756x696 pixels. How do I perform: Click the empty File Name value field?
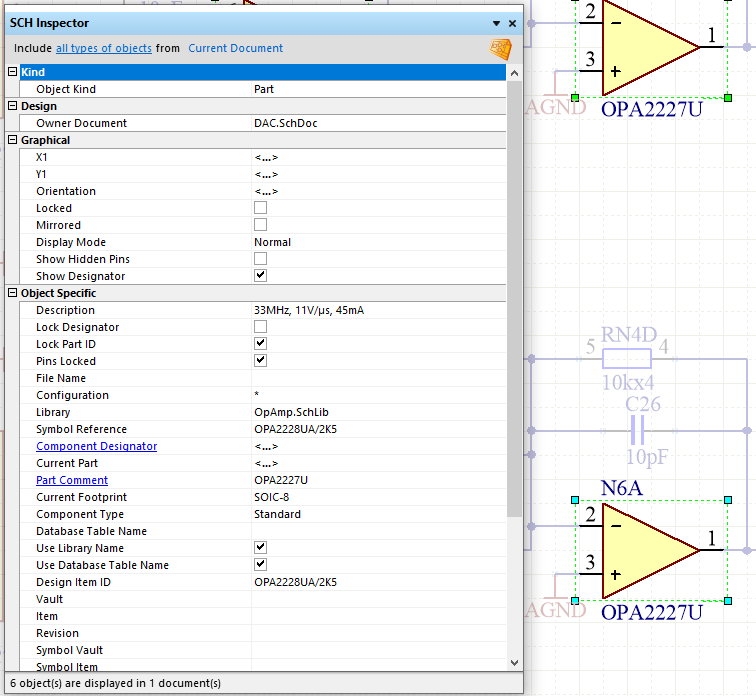tap(378, 378)
